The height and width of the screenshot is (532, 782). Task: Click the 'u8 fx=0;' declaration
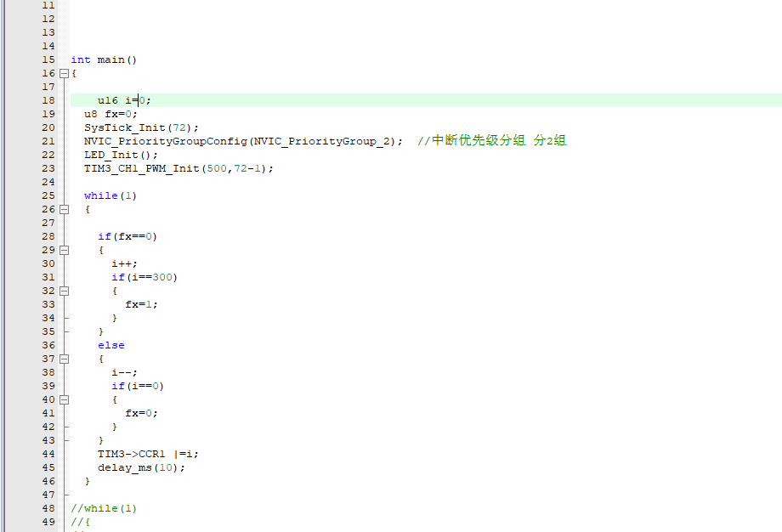[x=110, y=114]
